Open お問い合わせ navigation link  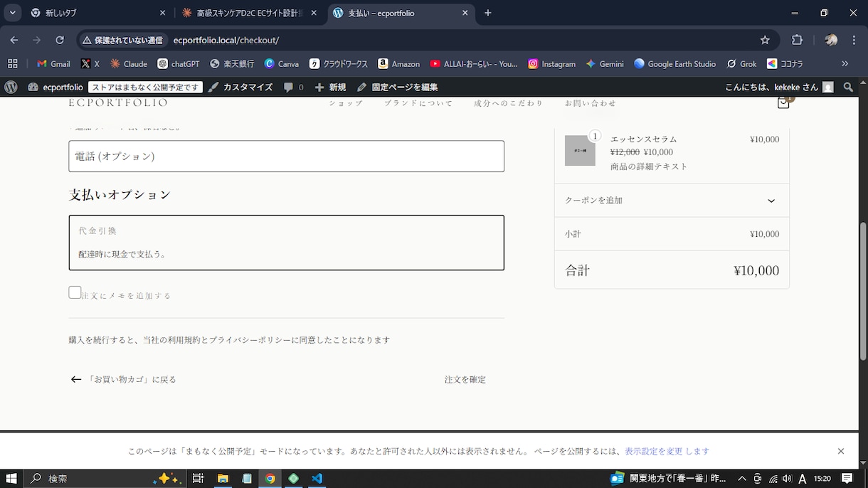[591, 103]
